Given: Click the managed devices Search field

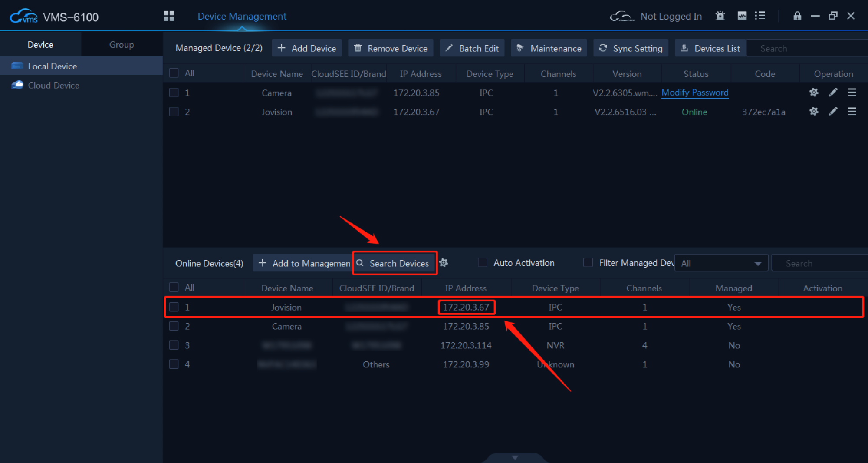Looking at the screenshot, I should click(x=807, y=48).
